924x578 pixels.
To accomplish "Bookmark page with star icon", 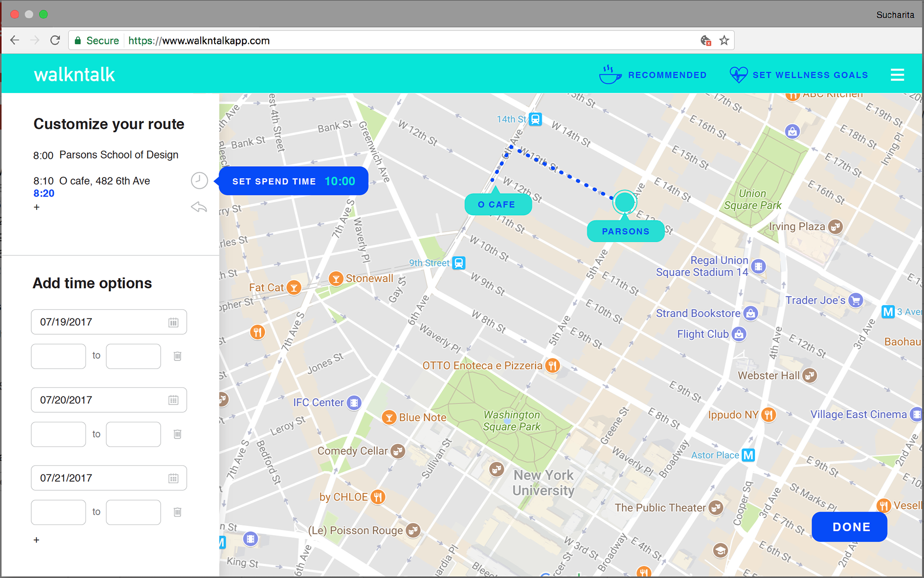I will (x=724, y=40).
